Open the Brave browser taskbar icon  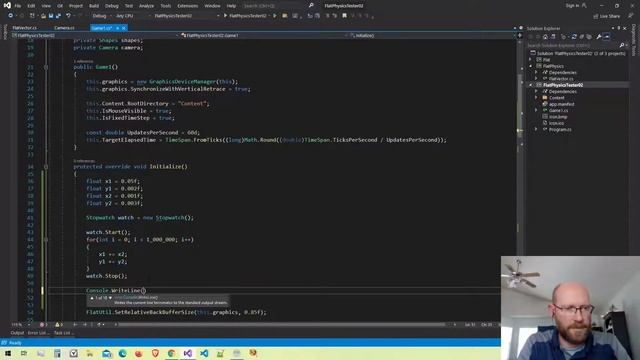155,353
